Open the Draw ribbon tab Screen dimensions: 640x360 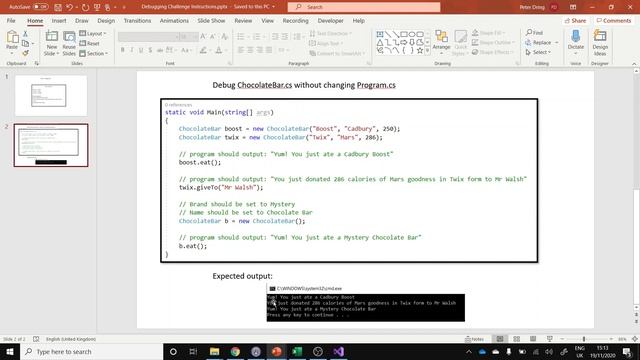pos(82,20)
